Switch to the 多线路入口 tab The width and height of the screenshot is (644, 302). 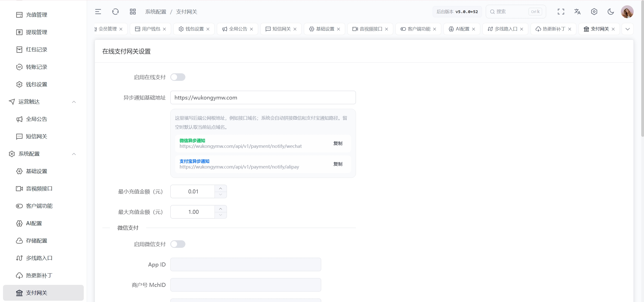[506, 29]
